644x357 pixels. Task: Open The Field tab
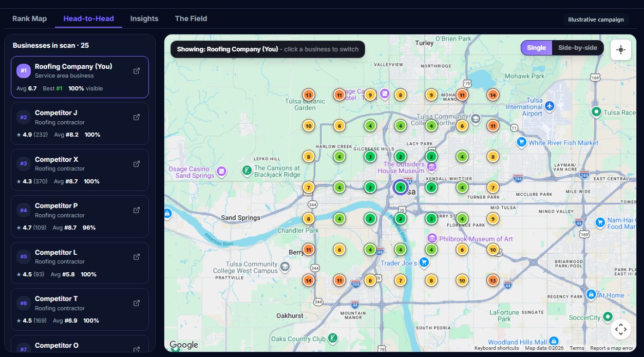click(191, 18)
